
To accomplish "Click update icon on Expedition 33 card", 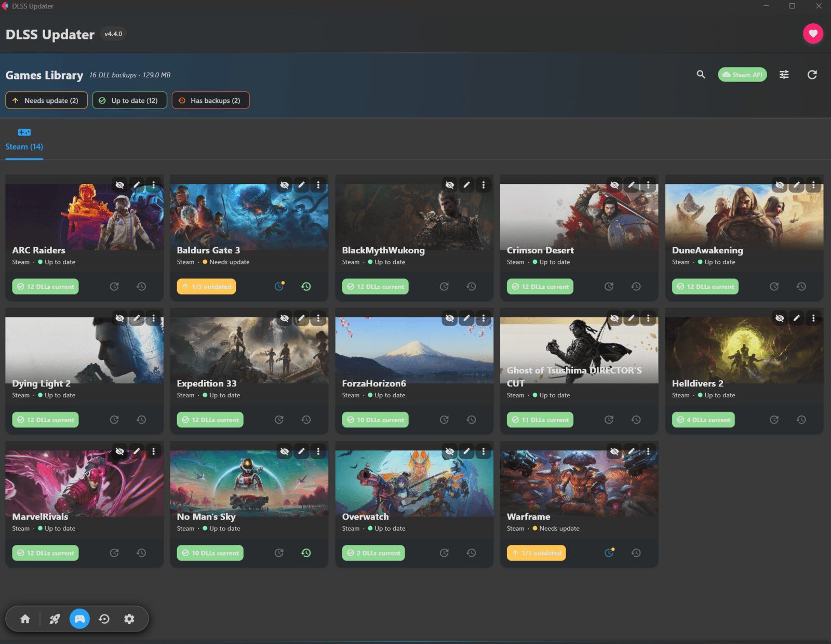I will point(279,420).
